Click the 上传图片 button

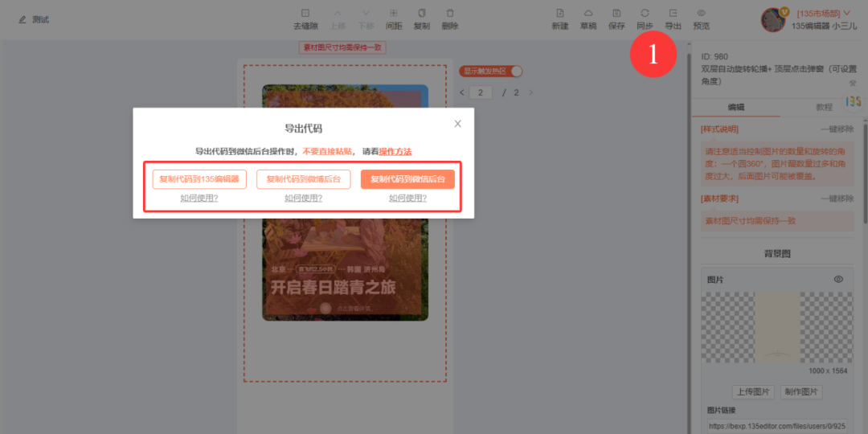[x=753, y=392]
